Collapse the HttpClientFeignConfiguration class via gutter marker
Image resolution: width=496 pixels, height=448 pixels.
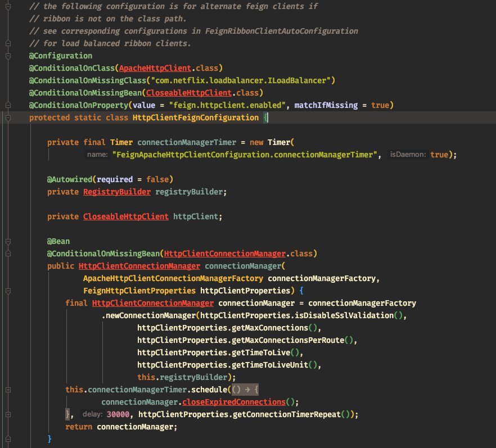(x=8, y=117)
